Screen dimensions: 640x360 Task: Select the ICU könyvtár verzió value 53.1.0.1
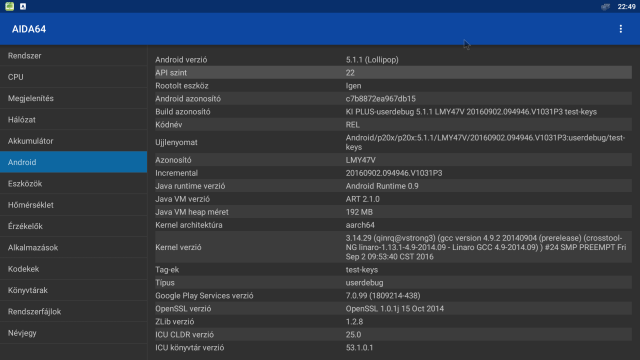[359, 348]
